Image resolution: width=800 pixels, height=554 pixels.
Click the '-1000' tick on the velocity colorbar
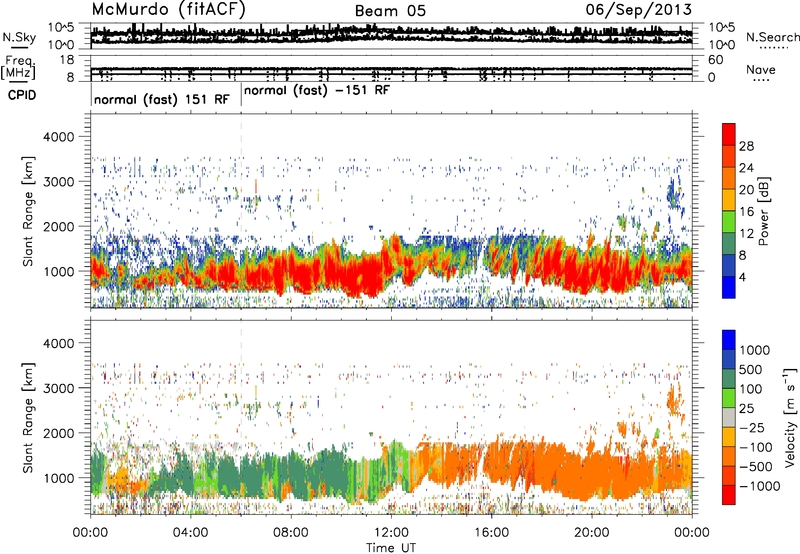click(760, 486)
